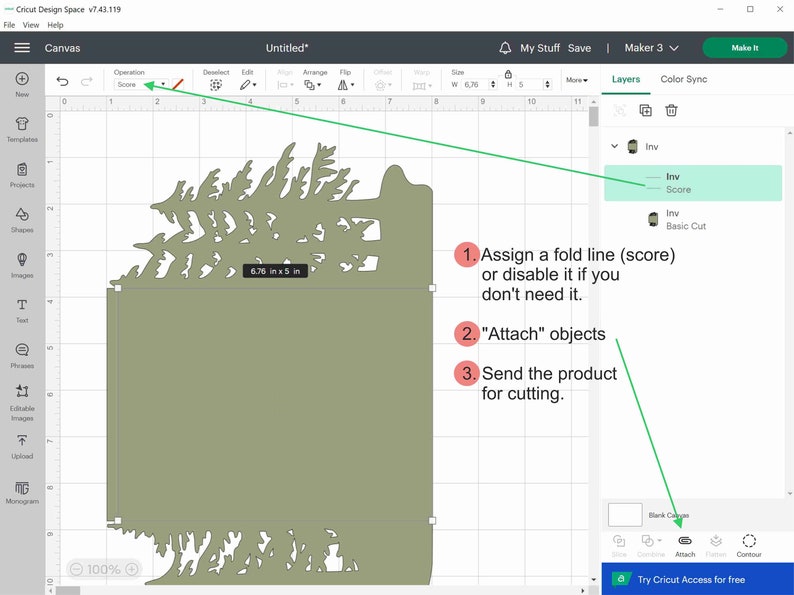Open the Help menu
The width and height of the screenshot is (794, 595).
click(55, 25)
